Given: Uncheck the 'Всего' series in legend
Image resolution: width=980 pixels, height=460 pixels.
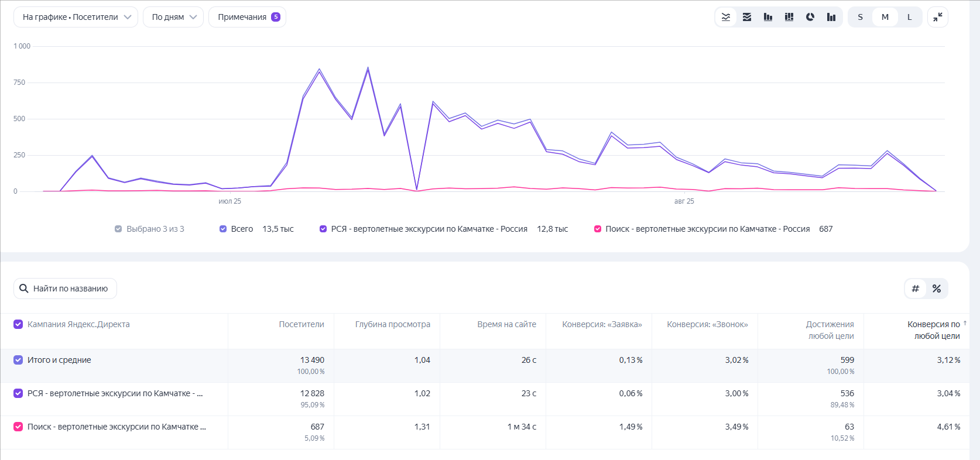Looking at the screenshot, I should pyautogui.click(x=223, y=229).
